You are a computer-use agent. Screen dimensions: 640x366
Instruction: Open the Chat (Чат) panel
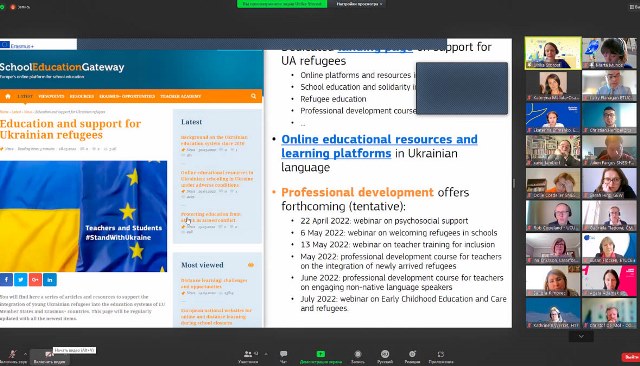[283, 356]
